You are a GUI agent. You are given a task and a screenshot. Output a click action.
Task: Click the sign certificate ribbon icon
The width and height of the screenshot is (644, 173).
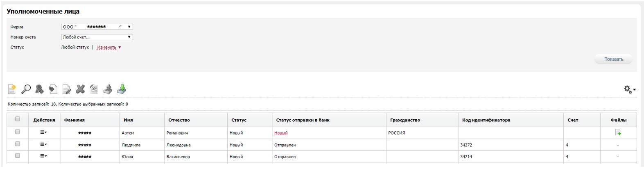coord(39,89)
